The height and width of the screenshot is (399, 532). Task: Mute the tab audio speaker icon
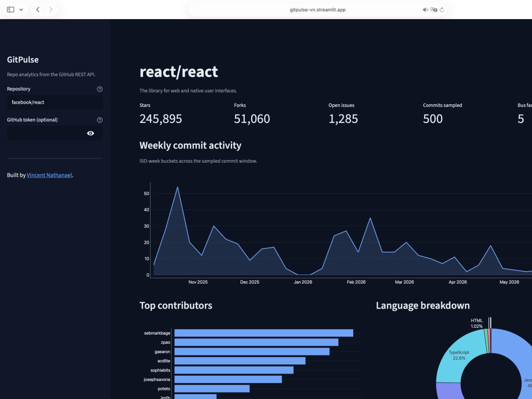(425, 10)
